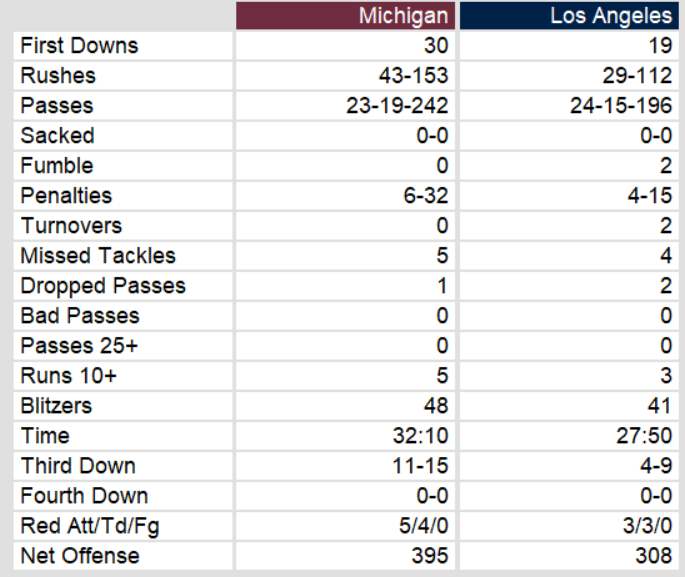Viewport: 685px width, 577px height.
Task: Select Michigan's Red Att/Td/Fg value 5/4/0
Action: (x=422, y=526)
